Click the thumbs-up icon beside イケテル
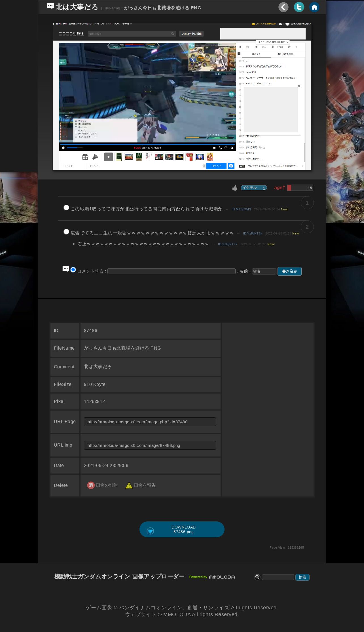Image resolution: width=364 pixels, height=632 pixels. [235, 188]
